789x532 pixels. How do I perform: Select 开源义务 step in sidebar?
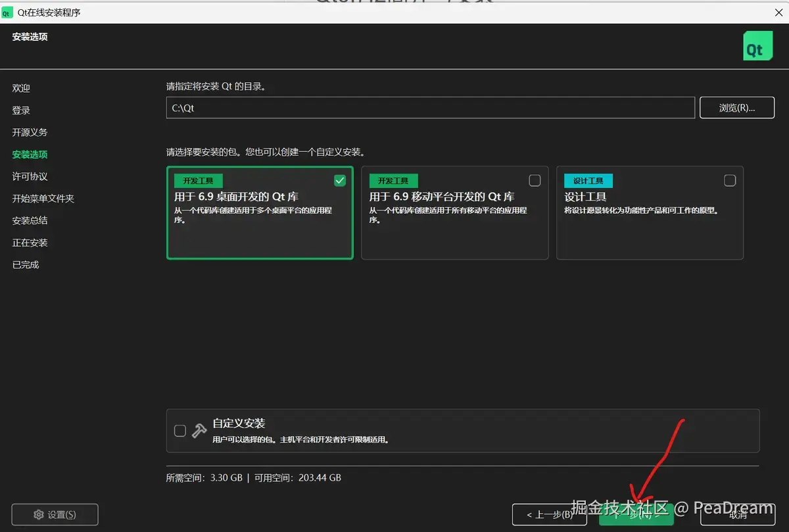(30, 132)
